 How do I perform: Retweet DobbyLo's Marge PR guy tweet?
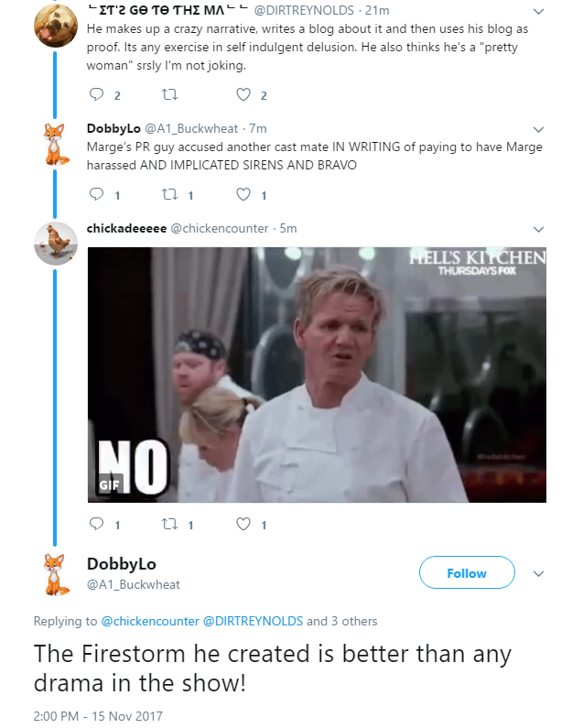click(x=168, y=194)
